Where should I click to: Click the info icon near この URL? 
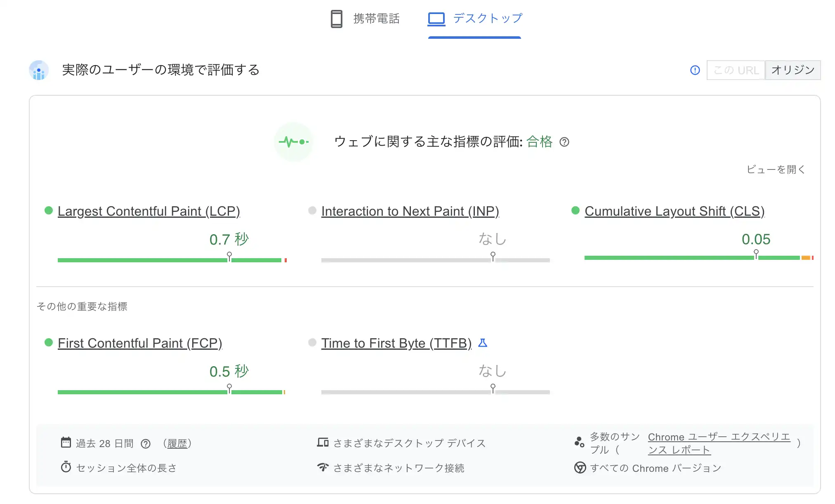(695, 71)
